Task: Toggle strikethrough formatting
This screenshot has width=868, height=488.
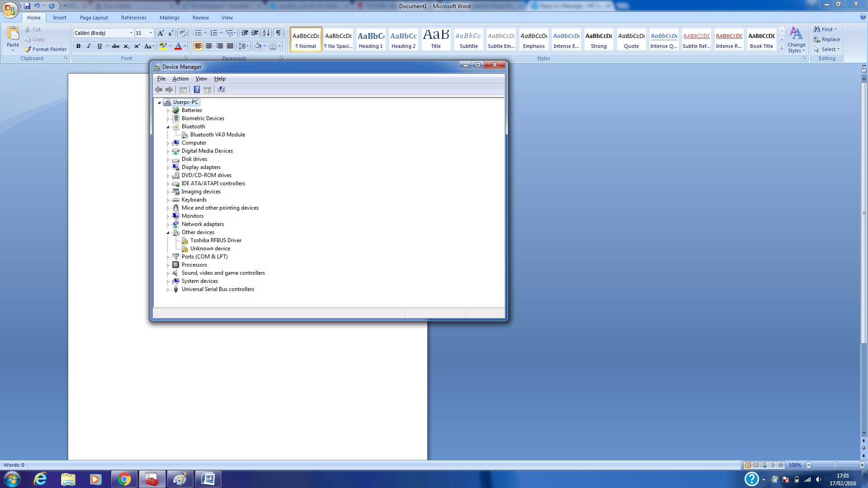Action: pyautogui.click(x=116, y=46)
